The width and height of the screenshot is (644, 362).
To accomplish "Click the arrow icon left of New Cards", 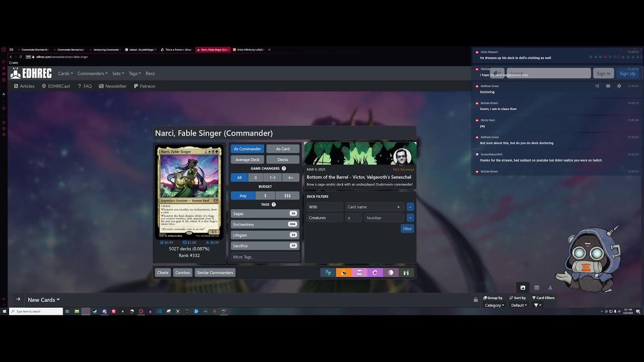I will coord(18,299).
